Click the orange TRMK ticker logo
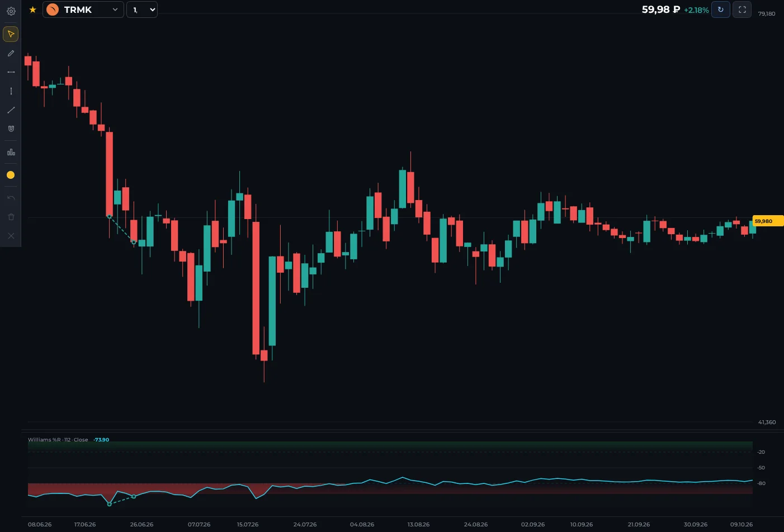 point(53,9)
